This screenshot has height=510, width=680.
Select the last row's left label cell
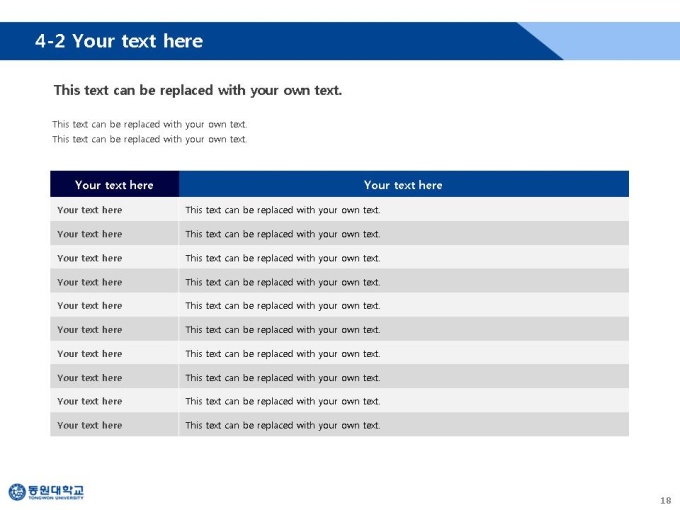click(114, 425)
